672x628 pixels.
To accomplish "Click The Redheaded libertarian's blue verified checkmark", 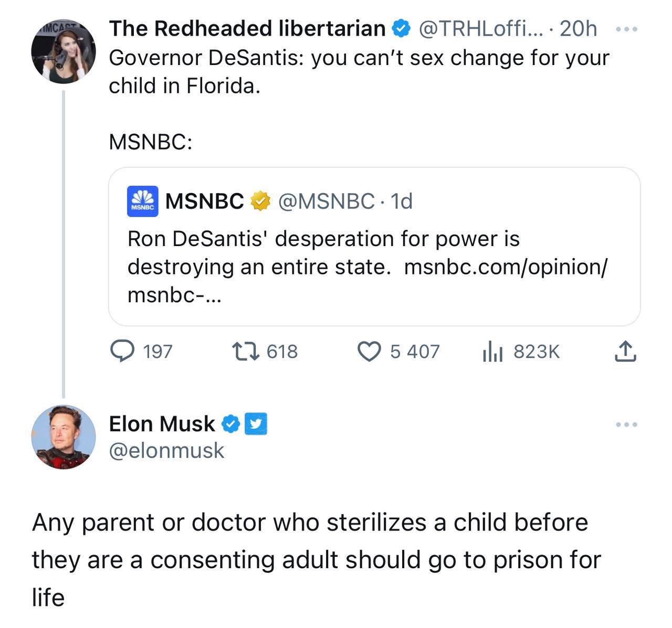I will tap(402, 29).
